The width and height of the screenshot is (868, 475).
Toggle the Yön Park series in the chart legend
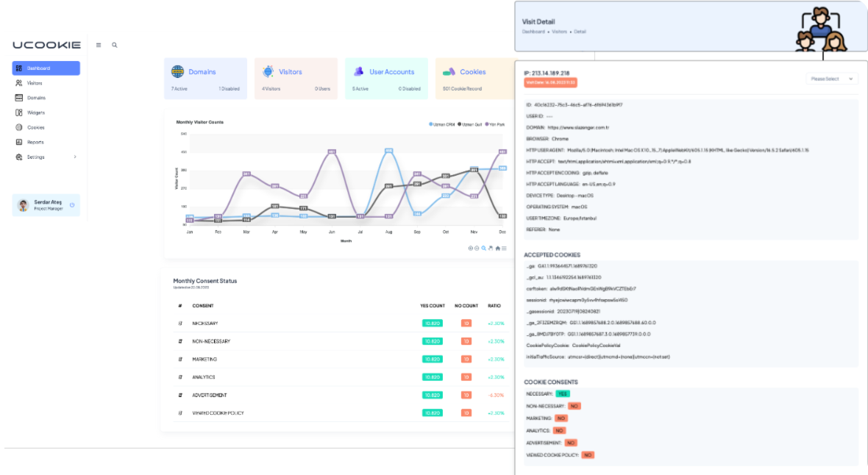coord(497,124)
